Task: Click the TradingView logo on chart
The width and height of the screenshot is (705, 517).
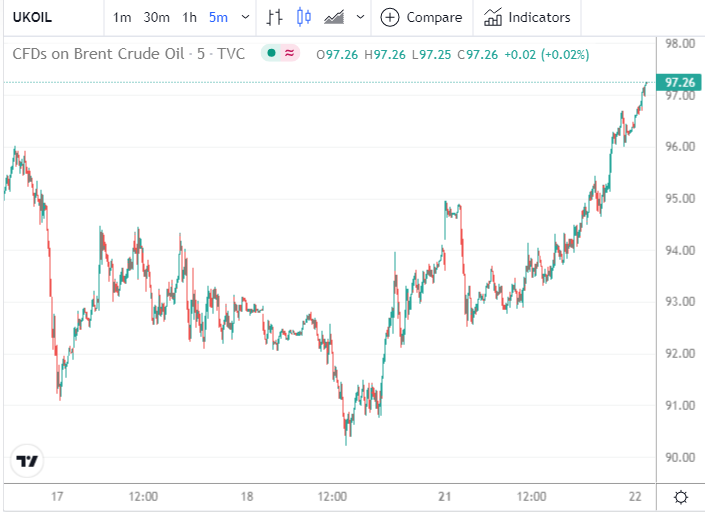Action: pos(27,461)
